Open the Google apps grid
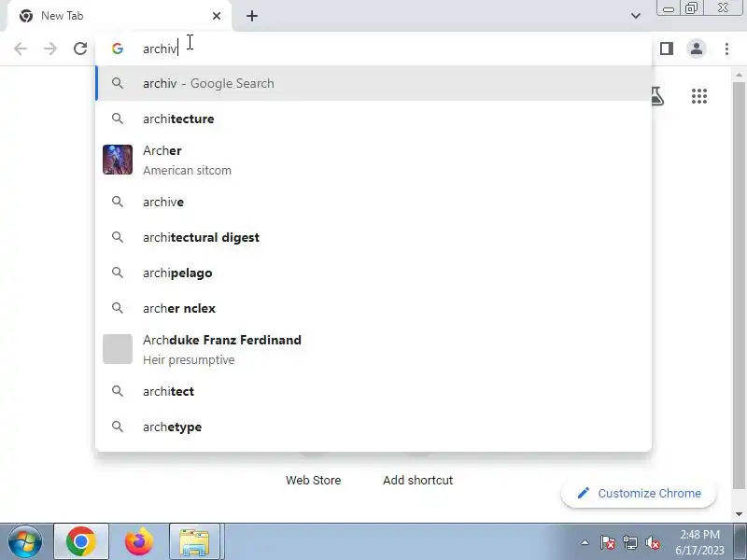747x560 pixels. coord(698,96)
